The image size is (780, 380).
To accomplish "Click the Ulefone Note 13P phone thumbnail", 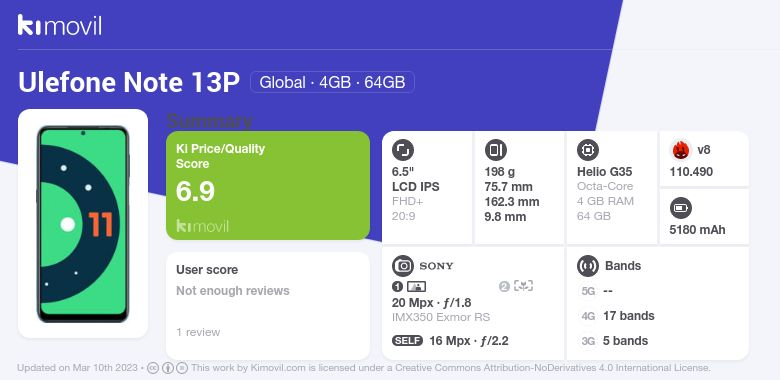I will [x=83, y=224].
